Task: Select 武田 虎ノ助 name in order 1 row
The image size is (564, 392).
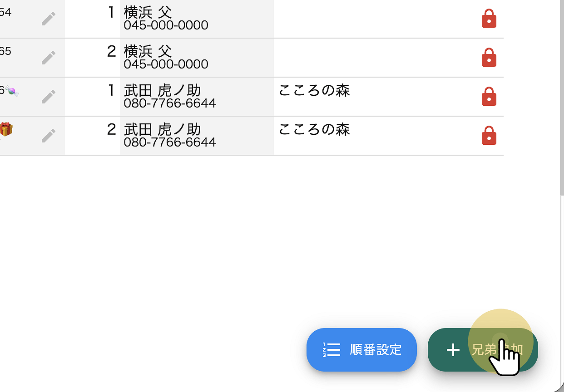Action: pos(162,90)
